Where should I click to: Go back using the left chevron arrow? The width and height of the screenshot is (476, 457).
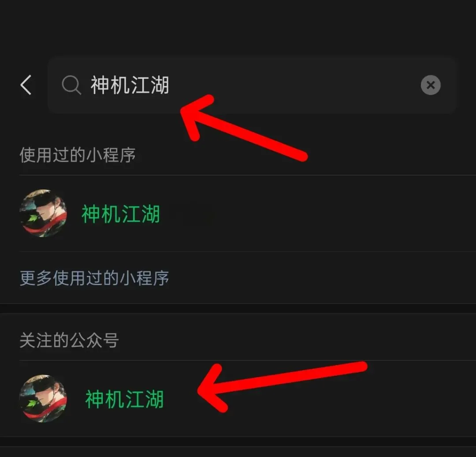coord(26,85)
